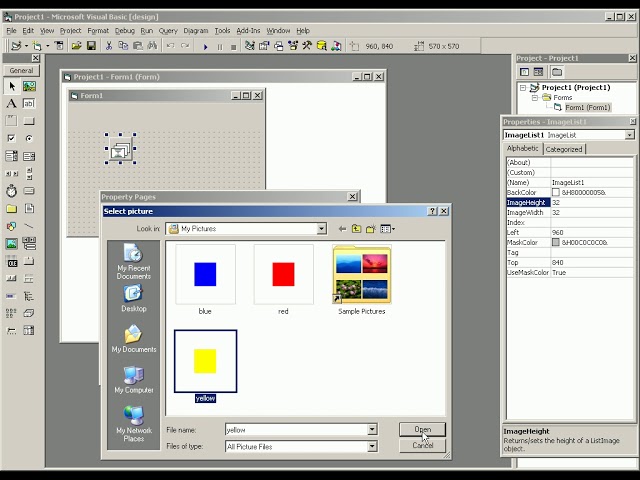Open the ImageList1 object dropdown in Properties
Image resolution: width=640 pixels, height=480 pixels.
(629, 135)
